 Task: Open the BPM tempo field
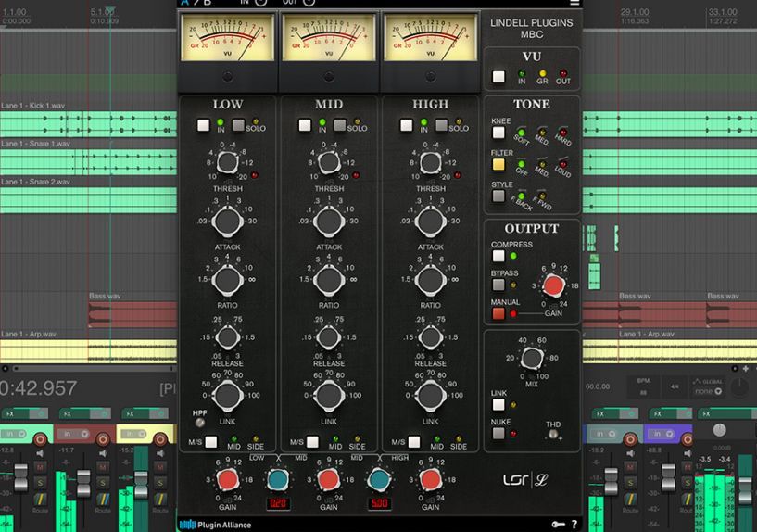(643, 386)
